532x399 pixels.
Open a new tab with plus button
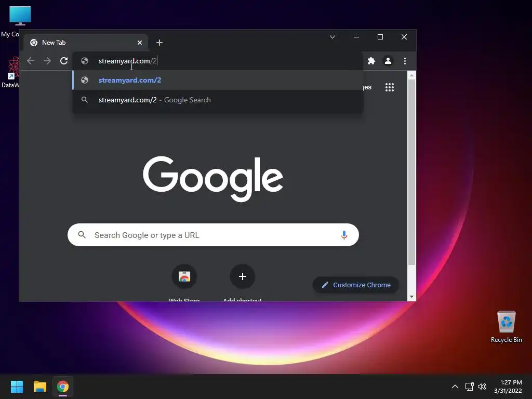[159, 43]
